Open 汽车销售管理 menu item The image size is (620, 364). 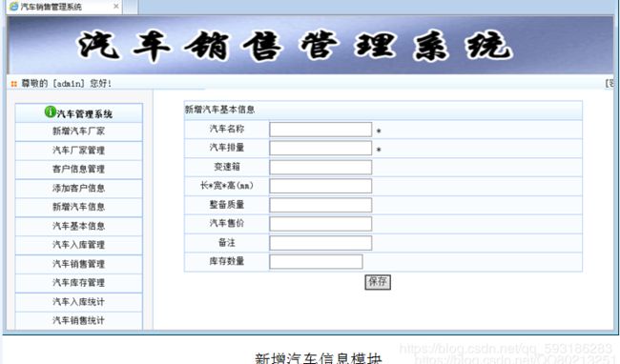coord(78,264)
